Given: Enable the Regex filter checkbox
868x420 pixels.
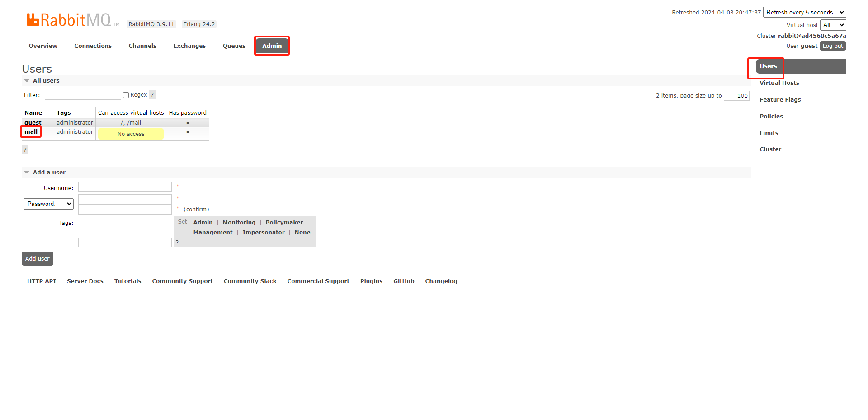Looking at the screenshot, I should coord(126,95).
